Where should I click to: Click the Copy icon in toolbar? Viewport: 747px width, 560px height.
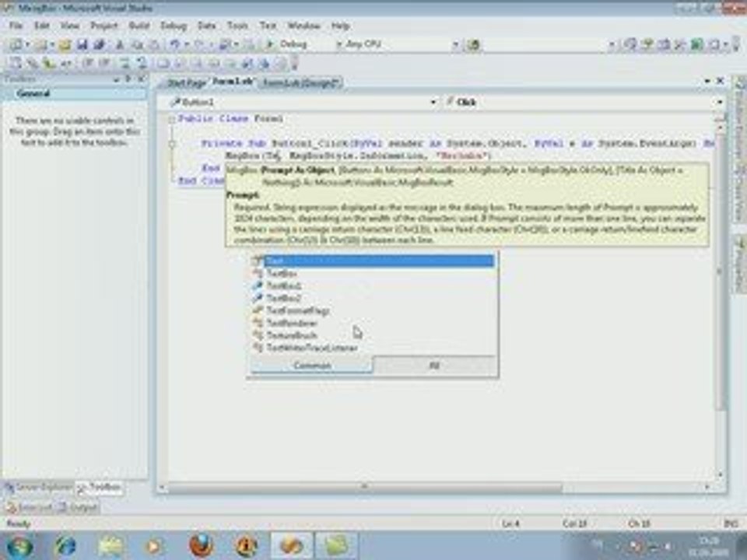(138, 45)
